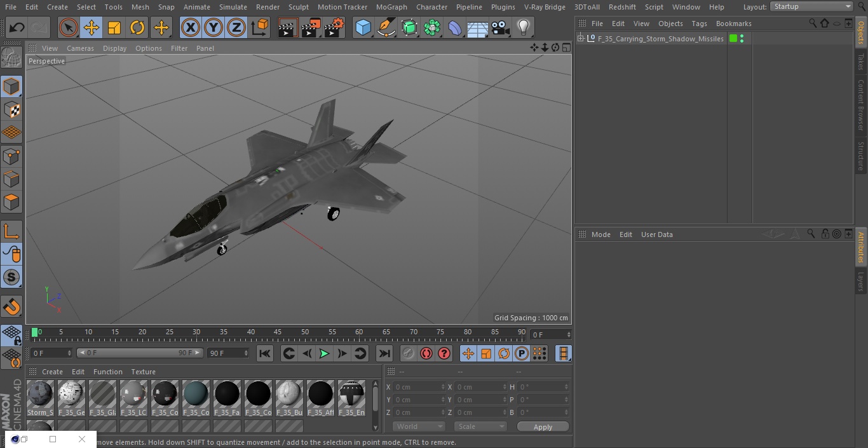This screenshot has width=868, height=448.
Task: Open the deformer objects icon
Action: tap(455, 27)
